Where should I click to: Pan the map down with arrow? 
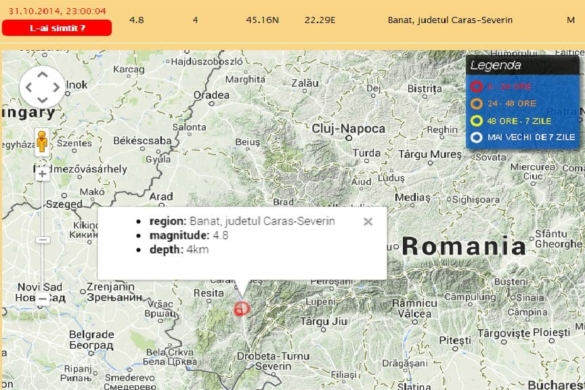[43, 100]
